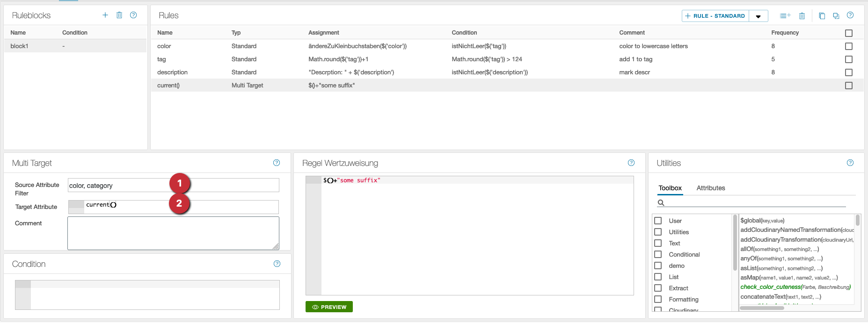Viewport: 868px width, 323px height.
Task: Add a new ruleblock with plus icon
Action: (105, 15)
